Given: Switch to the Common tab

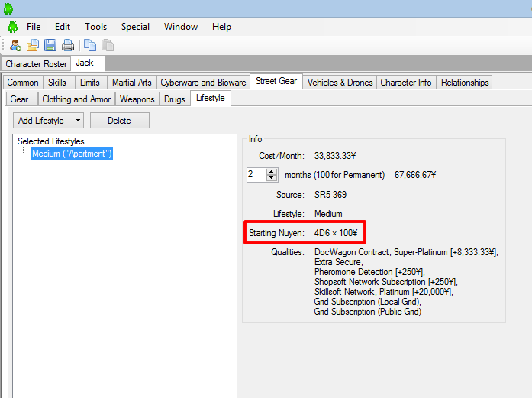Looking at the screenshot, I should [23, 83].
